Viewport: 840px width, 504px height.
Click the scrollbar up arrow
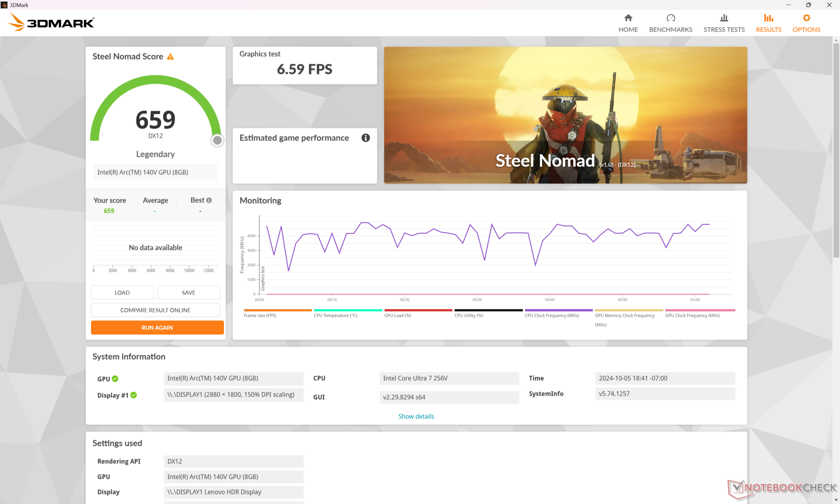(x=836, y=40)
